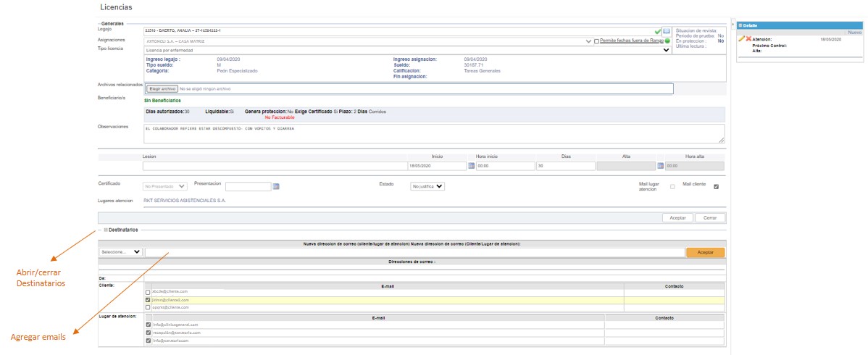Click the red X delete icon in Detalle
The height and width of the screenshot is (355, 868).
[748, 38]
